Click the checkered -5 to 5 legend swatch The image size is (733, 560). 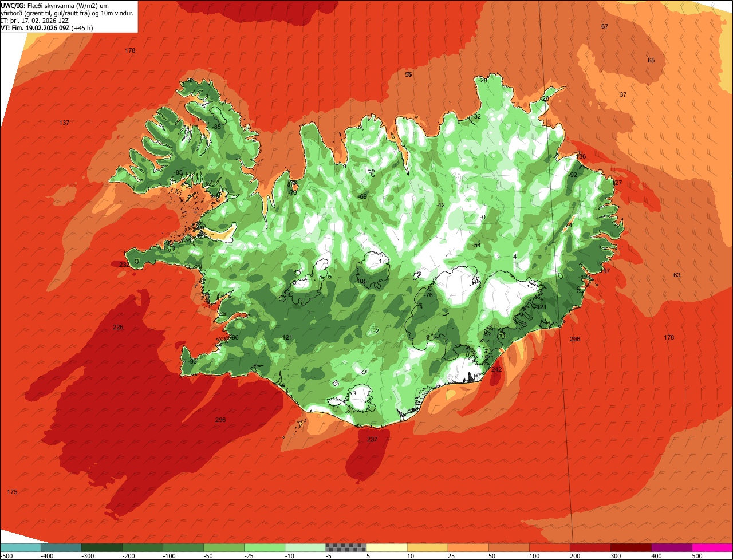pyautogui.click(x=346, y=547)
